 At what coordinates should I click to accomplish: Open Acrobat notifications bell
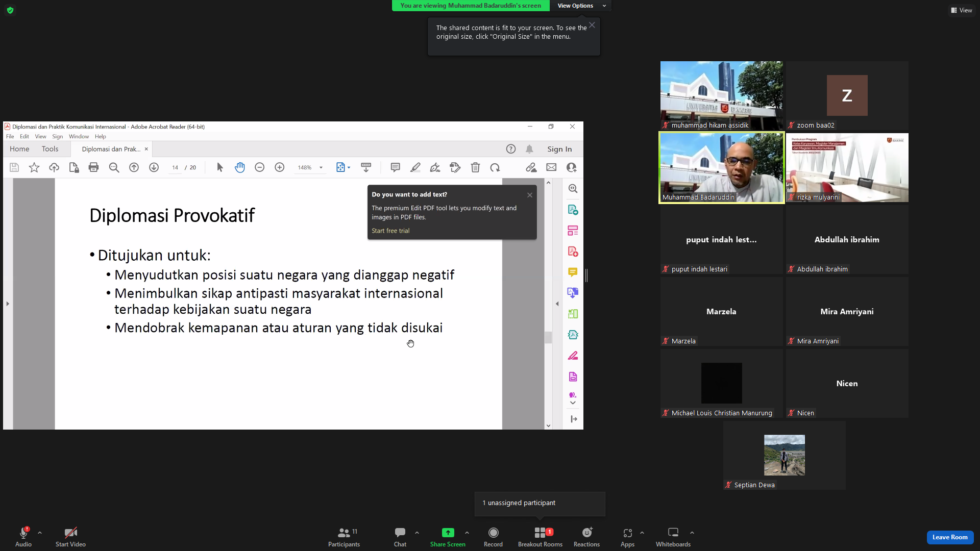[529, 149]
